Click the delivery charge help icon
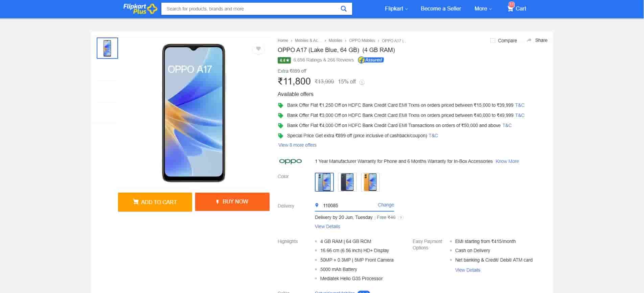644x293 pixels. click(x=401, y=218)
